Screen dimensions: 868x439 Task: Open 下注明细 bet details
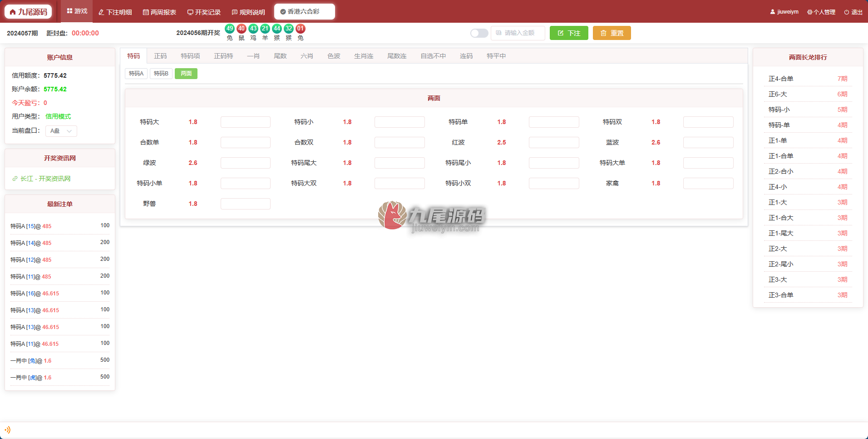pos(115,12)
